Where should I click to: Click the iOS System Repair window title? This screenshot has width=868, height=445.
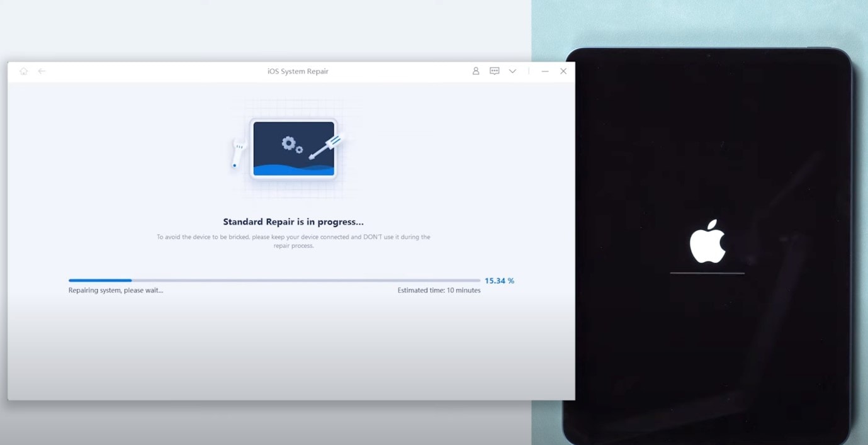(298, 71)
